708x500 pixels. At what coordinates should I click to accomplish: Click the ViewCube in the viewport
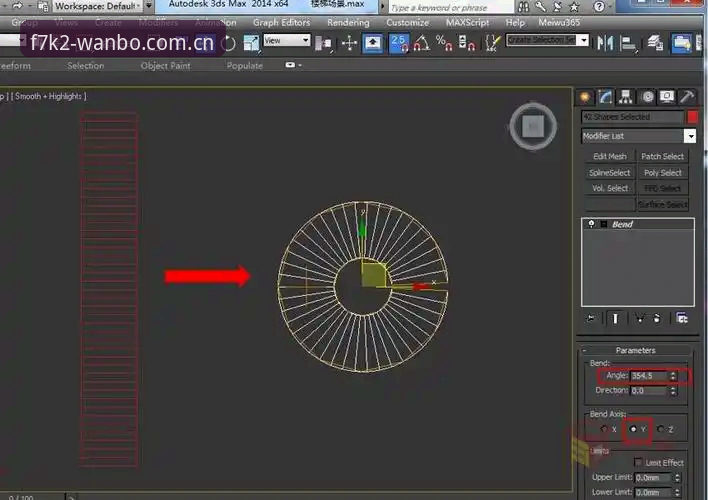(x=533, y=126)
